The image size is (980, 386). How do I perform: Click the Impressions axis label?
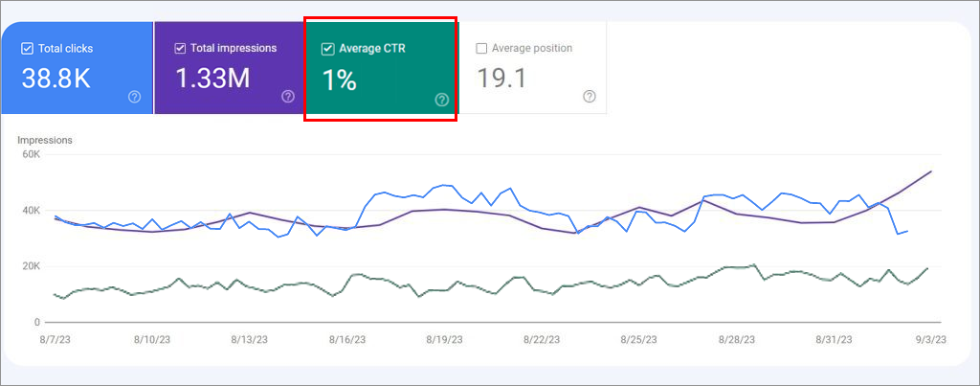[45, 140]
